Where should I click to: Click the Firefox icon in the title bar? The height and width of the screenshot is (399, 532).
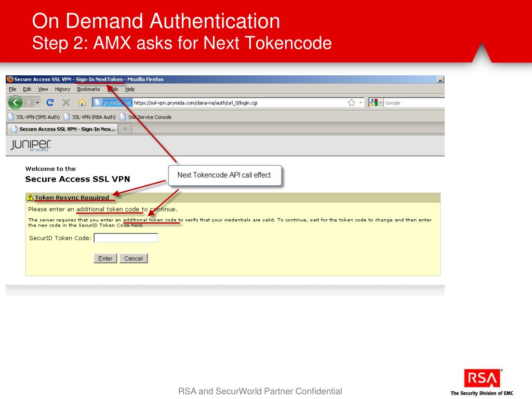click(x=10, y=79)
